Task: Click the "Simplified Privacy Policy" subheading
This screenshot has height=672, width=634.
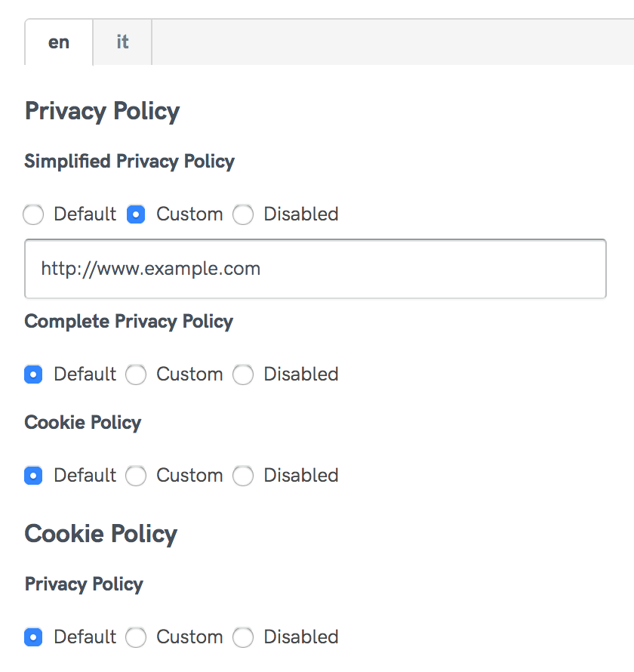Action: click(x=129, y=161)
